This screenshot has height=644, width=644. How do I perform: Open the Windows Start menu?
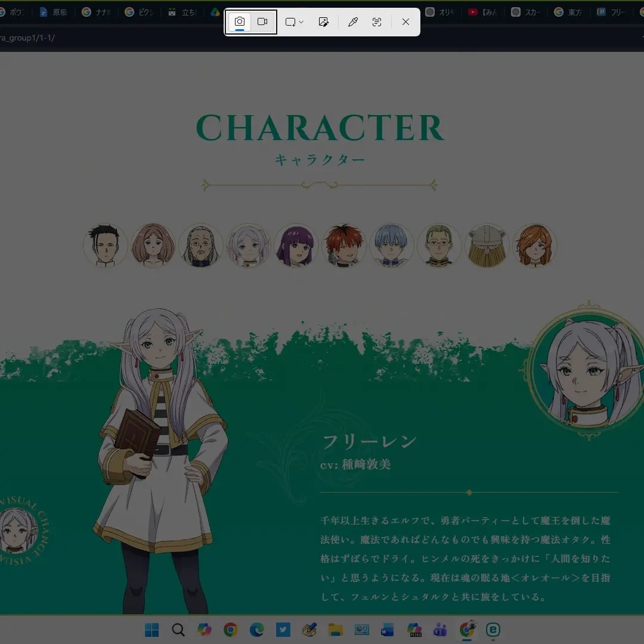pyautogui.click(x=151, y=630)
